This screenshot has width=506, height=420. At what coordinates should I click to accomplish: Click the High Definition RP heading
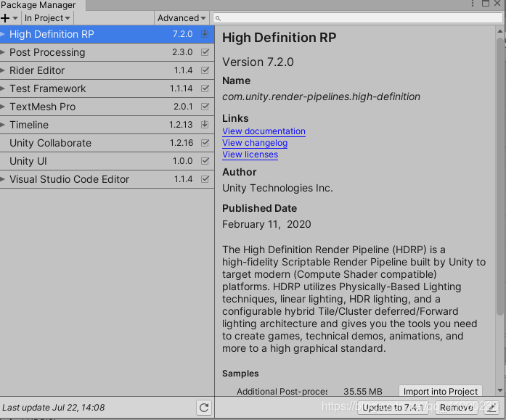pyautogui.click(x=279, y=38)
